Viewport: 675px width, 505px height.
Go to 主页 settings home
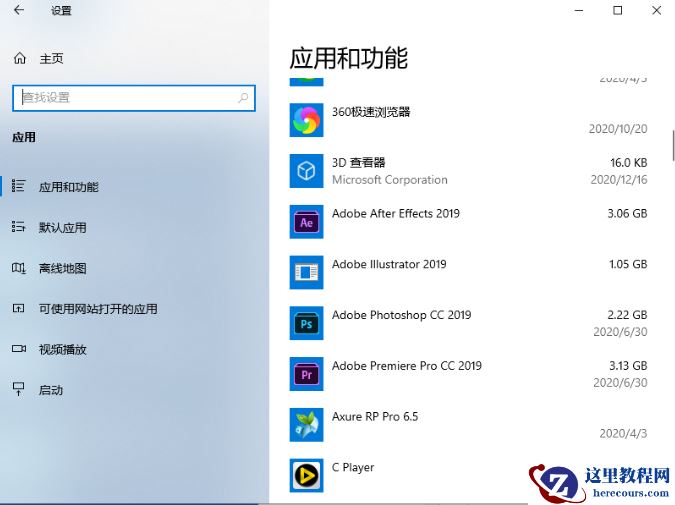[51, 59]
